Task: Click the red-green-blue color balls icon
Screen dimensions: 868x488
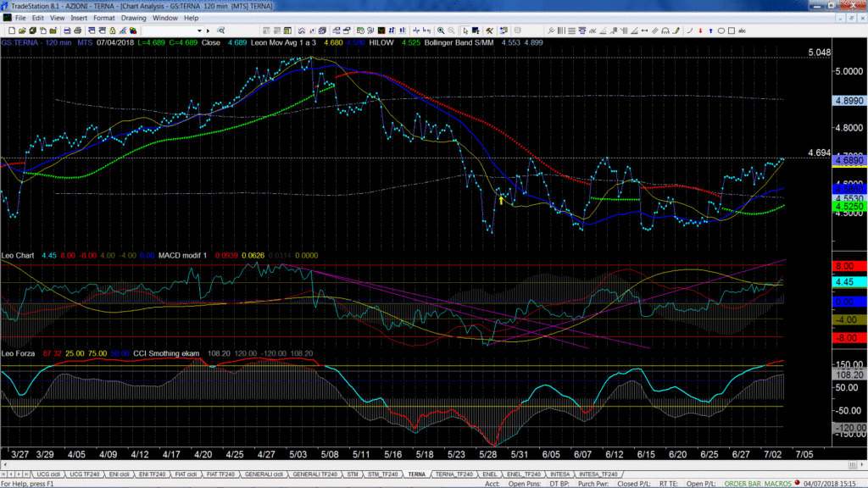Action: click(x=133, y=31)
